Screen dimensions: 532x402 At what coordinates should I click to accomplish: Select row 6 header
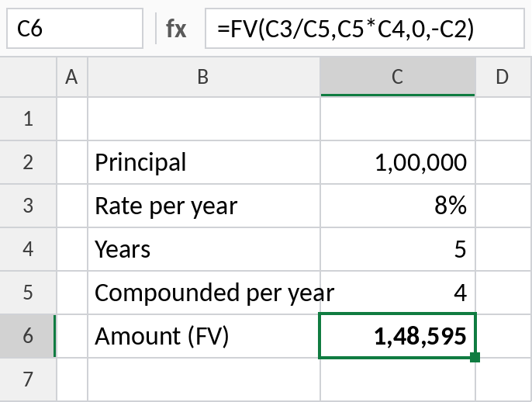tap(28, 336)
